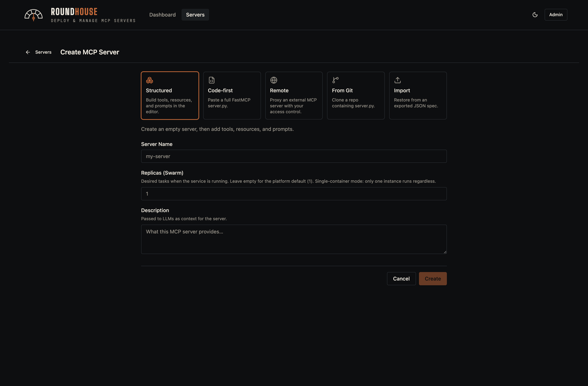The image size is (588, 386).
Task: Select the From Git branch icon
Action: coord(336,80)
